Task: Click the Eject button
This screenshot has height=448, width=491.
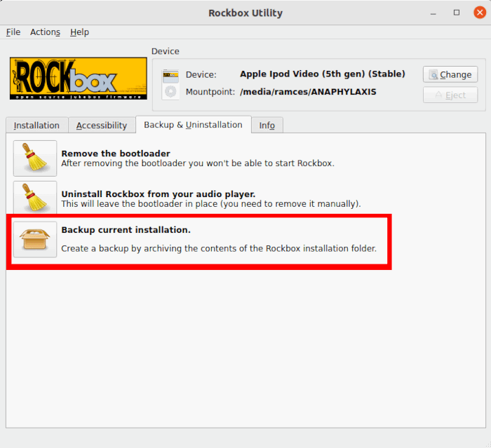Action: pos(450,95)
